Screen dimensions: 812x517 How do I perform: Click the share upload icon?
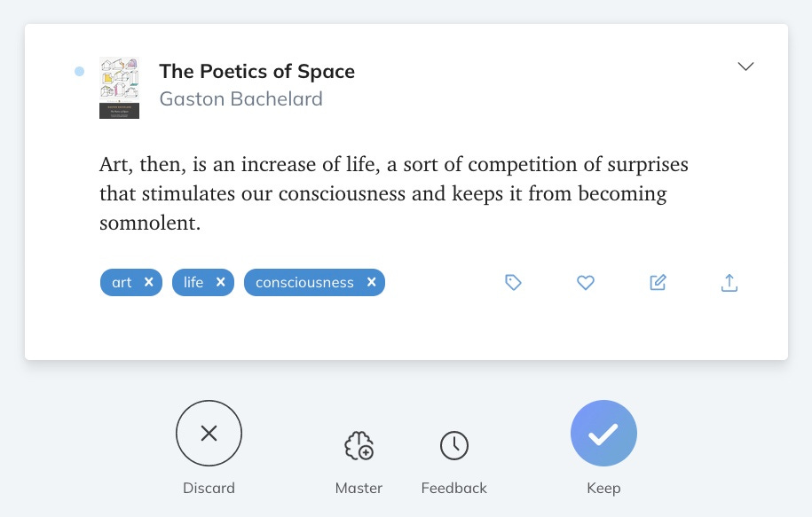coord(729,283)
